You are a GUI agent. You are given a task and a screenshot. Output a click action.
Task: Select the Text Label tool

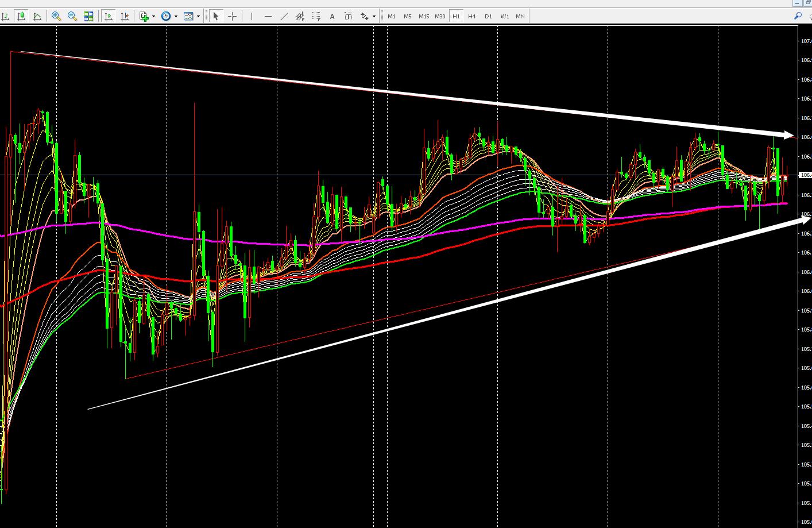(x=348, y=16)
